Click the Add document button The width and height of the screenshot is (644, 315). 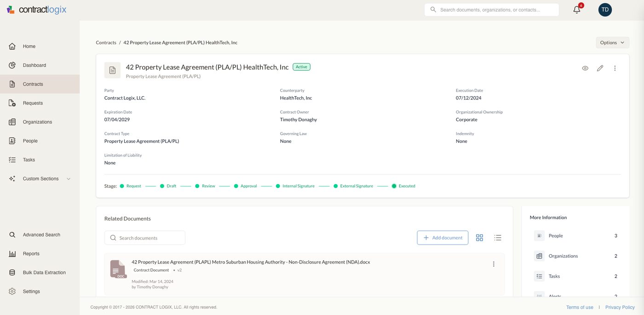(x=443, y=238)
